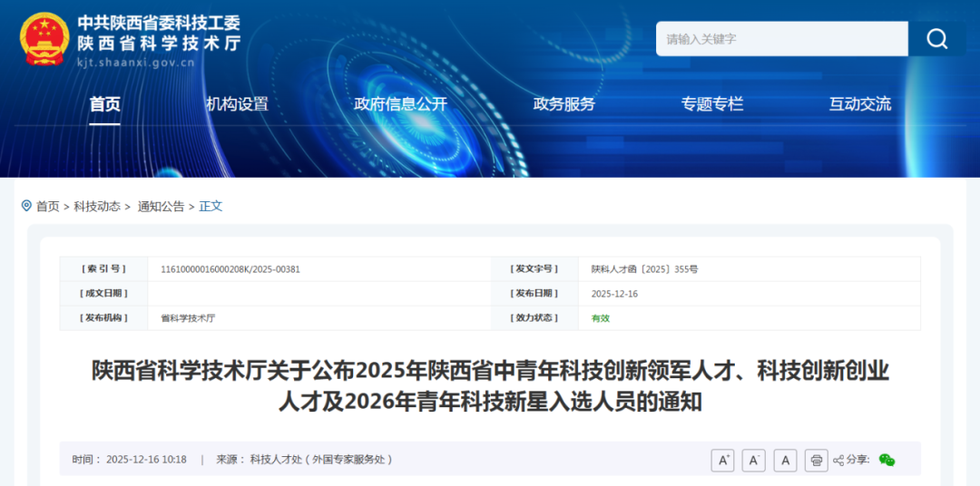Image resolution: width=980 pixels, height=486 pixels.
Task: Go to 通知公告 in the breadcrumb
Action: pyautogui.click(x=162, y=206)
